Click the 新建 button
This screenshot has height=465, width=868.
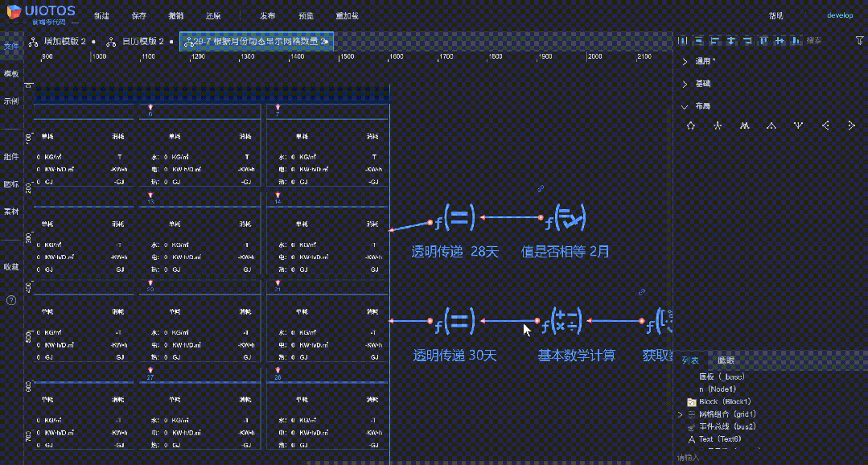pos(101,16)
